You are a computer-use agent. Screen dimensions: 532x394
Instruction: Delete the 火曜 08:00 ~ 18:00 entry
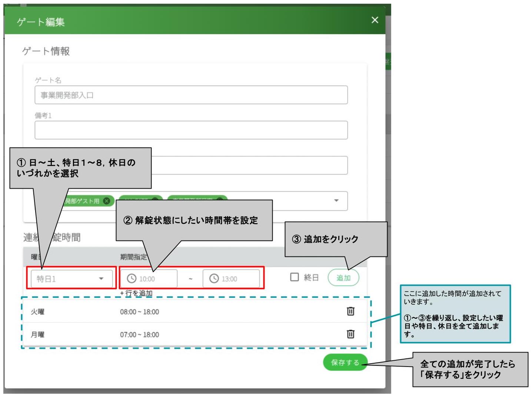(350, 311)
